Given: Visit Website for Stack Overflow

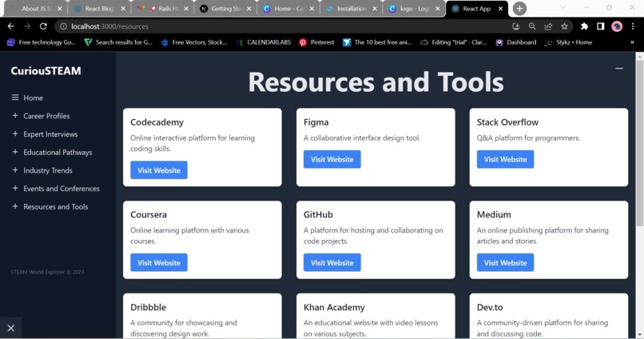Looking at the screenshot, I should [505, 159].
